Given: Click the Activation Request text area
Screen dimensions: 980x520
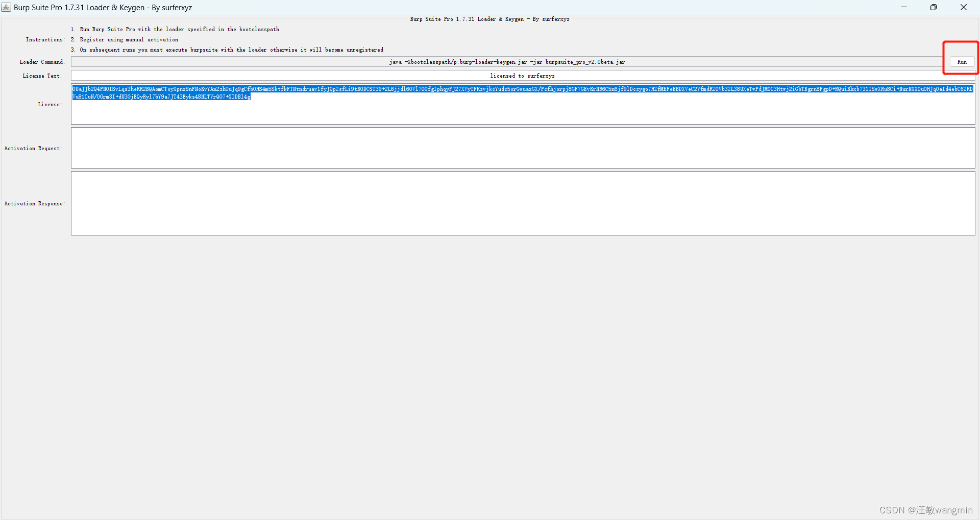Looking at the screenshot, I should (x=523, y=148).
